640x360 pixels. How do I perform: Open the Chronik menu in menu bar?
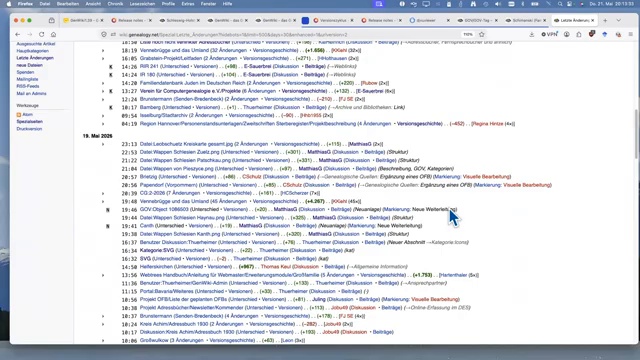115,4
